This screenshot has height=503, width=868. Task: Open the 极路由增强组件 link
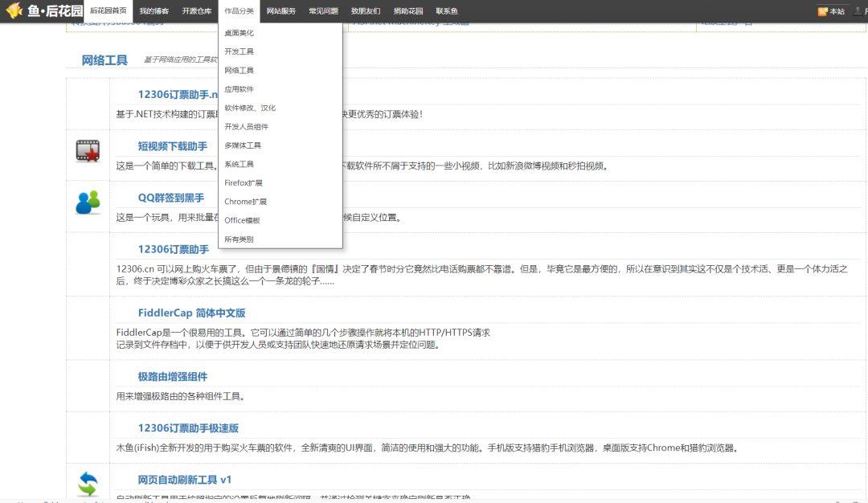[174, 377]
